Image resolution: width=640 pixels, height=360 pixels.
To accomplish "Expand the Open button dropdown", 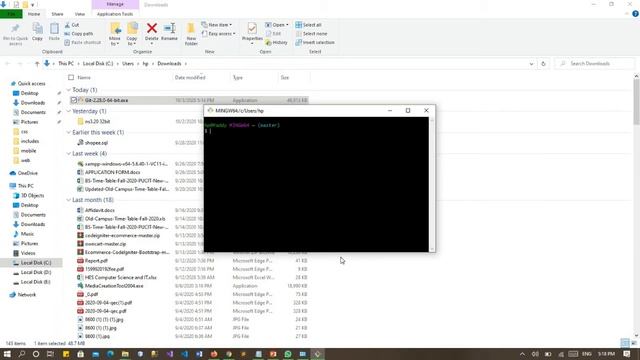I will [287, 25].
